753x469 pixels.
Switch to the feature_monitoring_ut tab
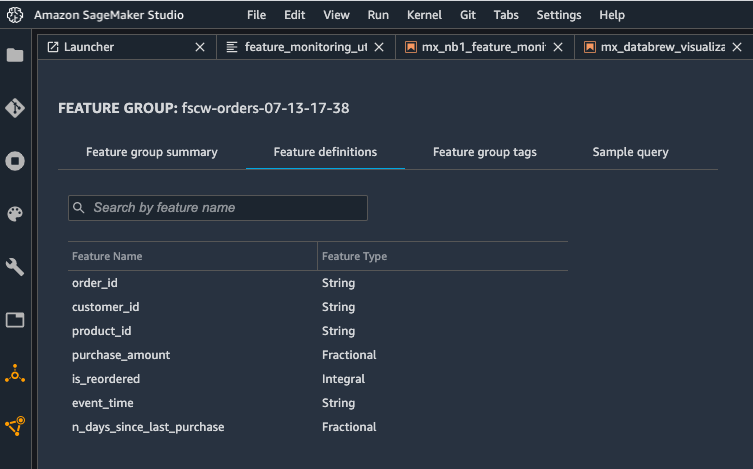[x=305, y=47]
